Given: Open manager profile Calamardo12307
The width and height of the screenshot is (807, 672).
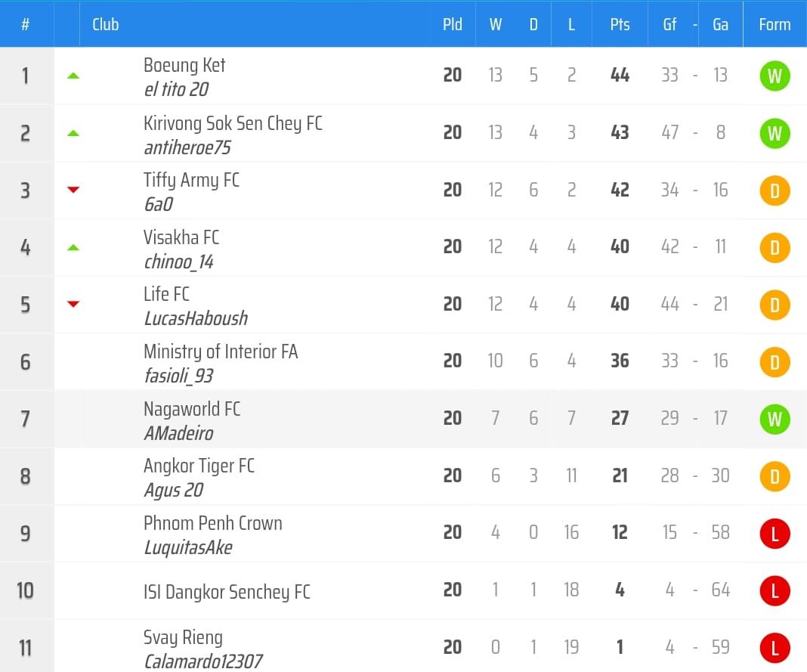Looking at the screenshot, I should (x=203, y=661).
